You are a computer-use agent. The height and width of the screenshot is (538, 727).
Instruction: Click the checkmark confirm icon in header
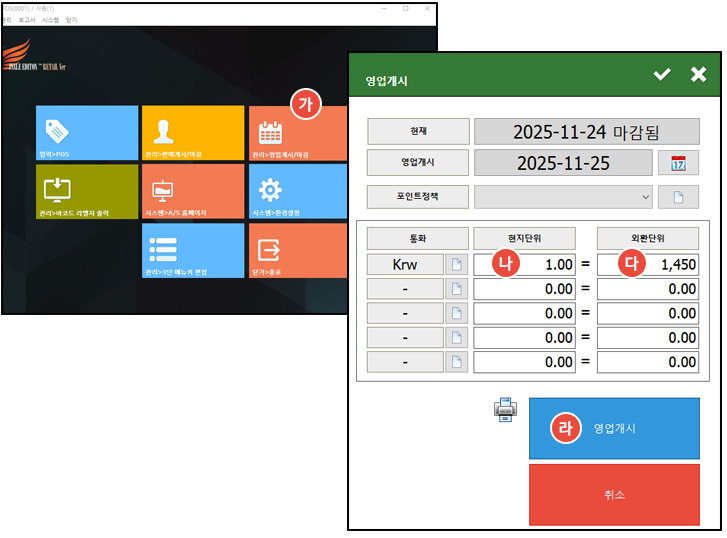tap(662, 75)
